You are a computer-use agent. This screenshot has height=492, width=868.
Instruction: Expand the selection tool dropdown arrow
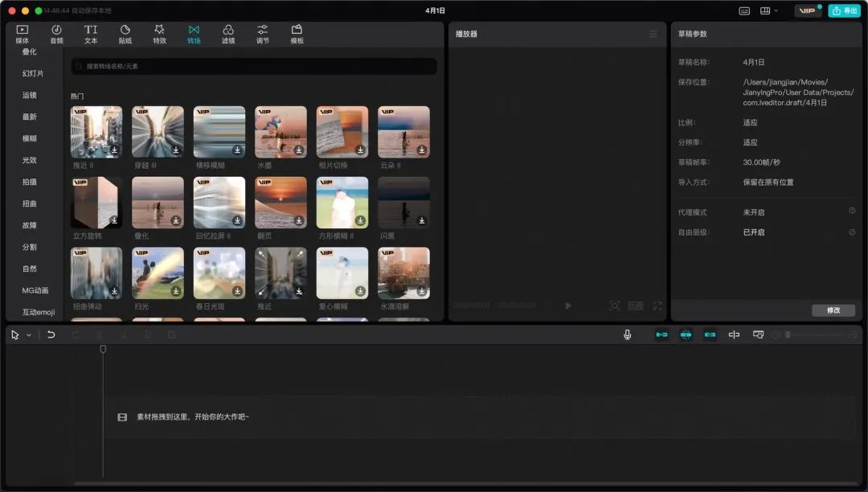coord(29,334)
